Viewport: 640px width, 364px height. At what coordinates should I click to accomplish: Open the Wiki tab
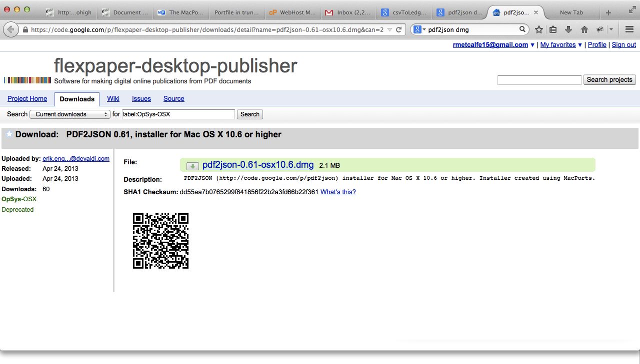113,98
